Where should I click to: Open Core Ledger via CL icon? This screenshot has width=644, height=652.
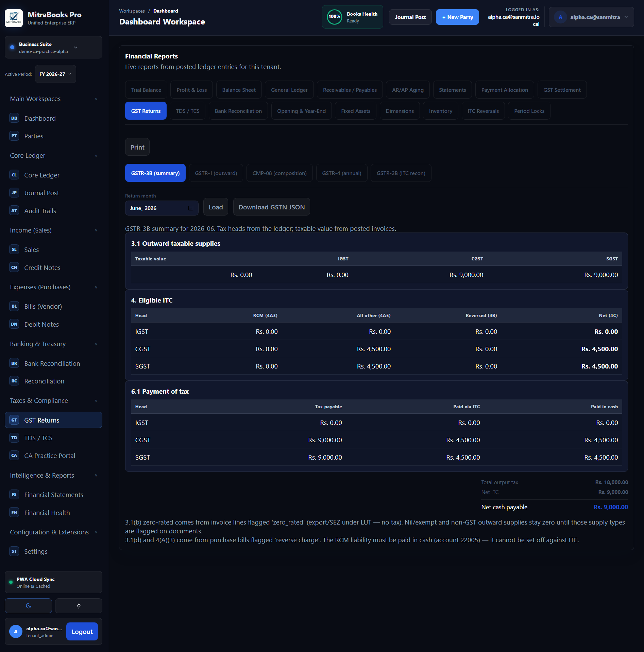14,175
